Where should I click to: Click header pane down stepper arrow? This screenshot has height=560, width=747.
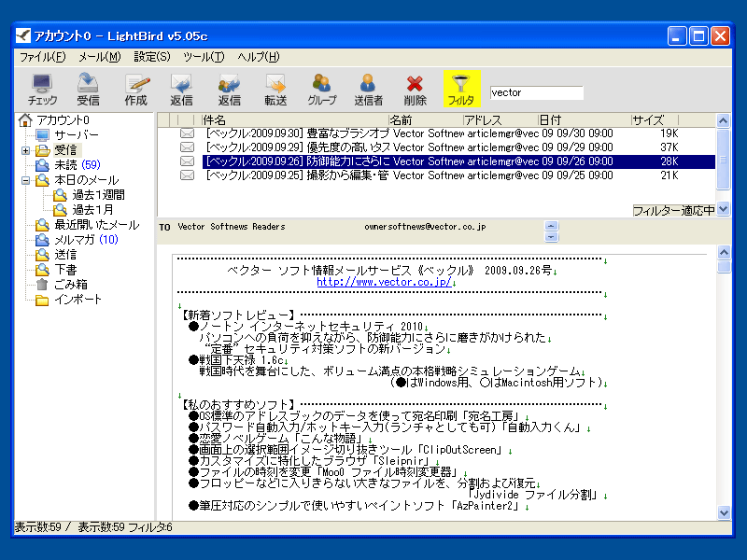click(x=551, y=237)
